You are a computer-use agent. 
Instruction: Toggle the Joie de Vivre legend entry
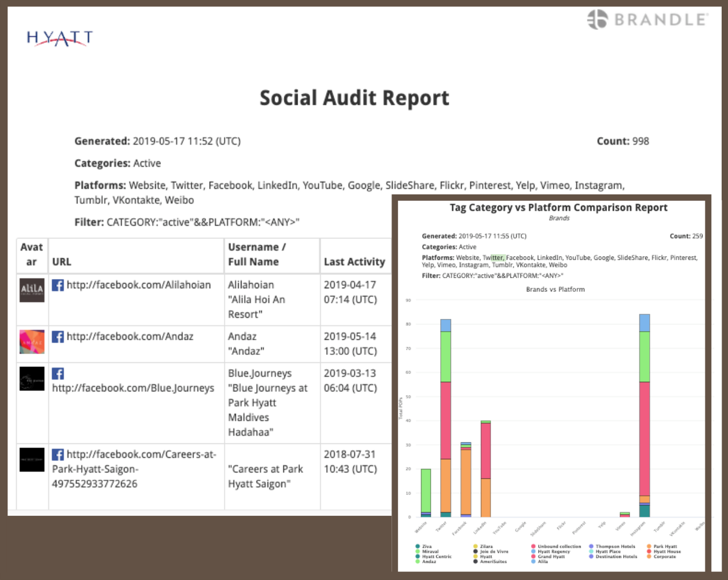point(491,552)
